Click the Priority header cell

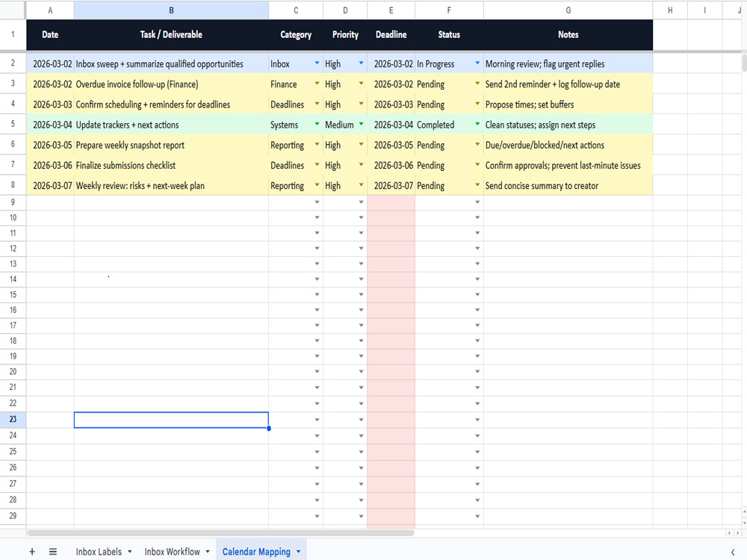[345, 35]
